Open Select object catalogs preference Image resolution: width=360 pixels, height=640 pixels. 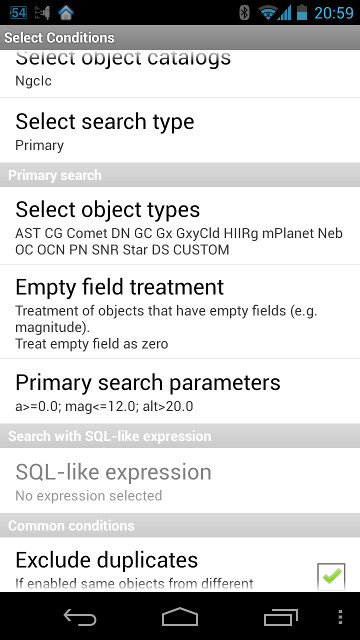pos(180,73)
